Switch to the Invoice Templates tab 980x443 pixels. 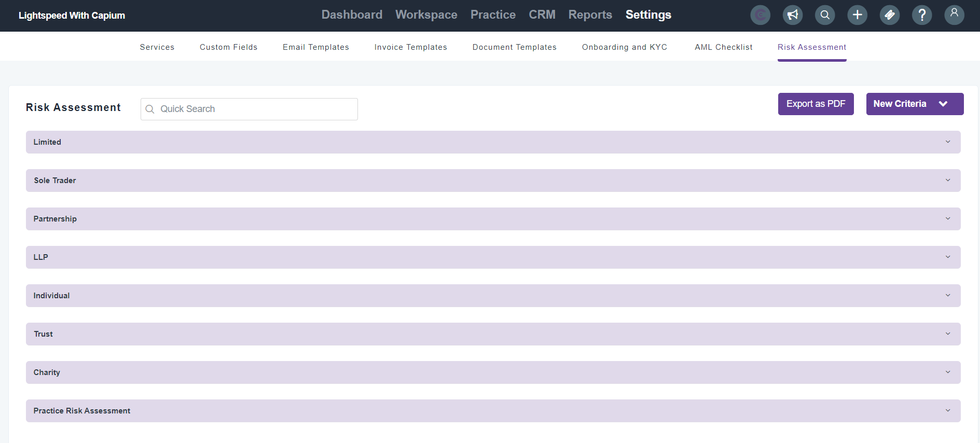tap(411, 47)
